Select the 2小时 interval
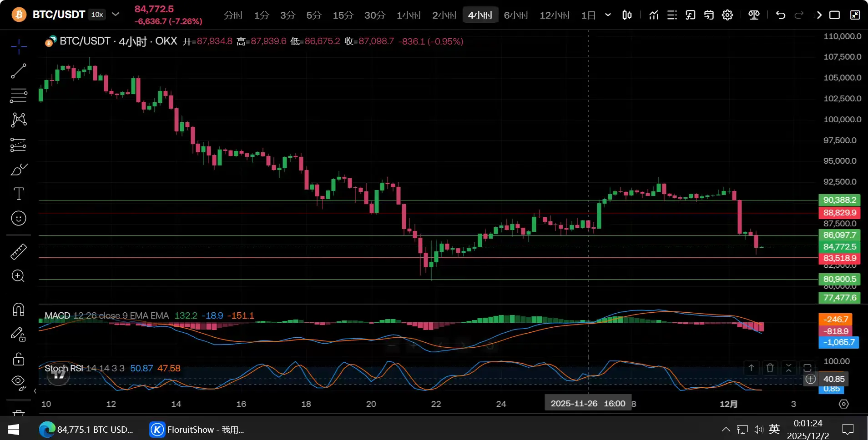 (444, 15)
